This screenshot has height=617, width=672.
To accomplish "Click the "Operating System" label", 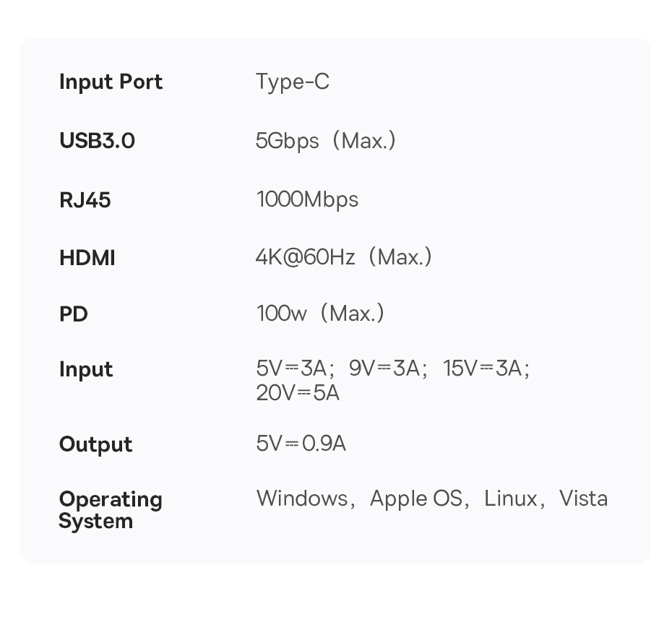I will [x=110, y=510].
